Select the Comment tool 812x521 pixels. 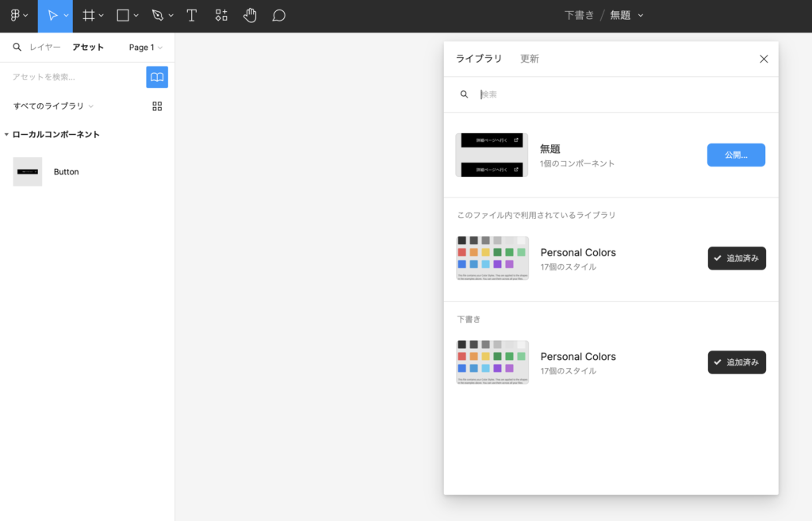[278, 16]
